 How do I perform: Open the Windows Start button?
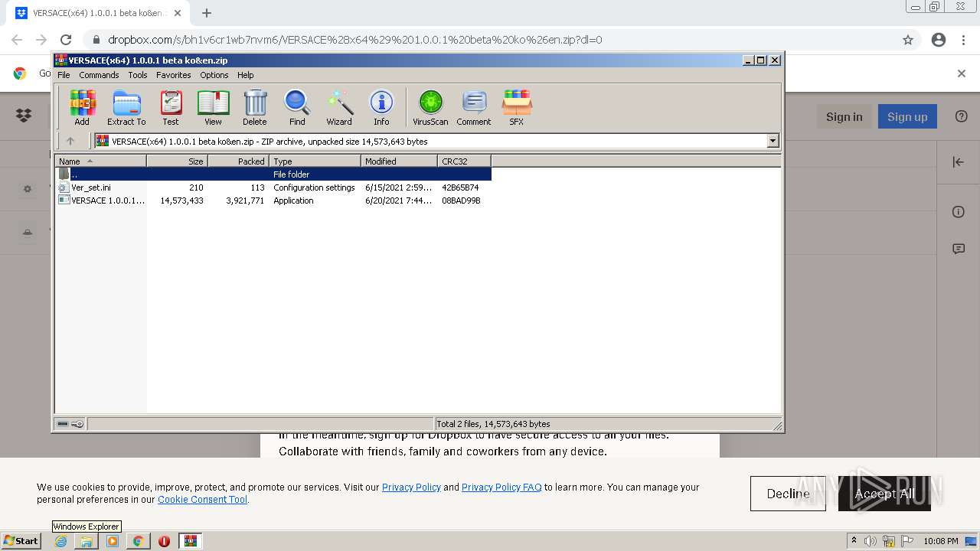[21, 540]
